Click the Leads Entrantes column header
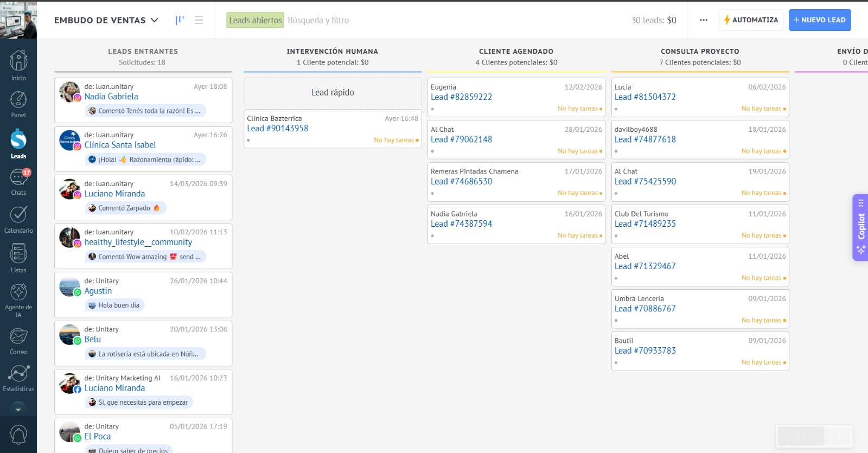Screen dimensions: 868x453 [143, 52]
